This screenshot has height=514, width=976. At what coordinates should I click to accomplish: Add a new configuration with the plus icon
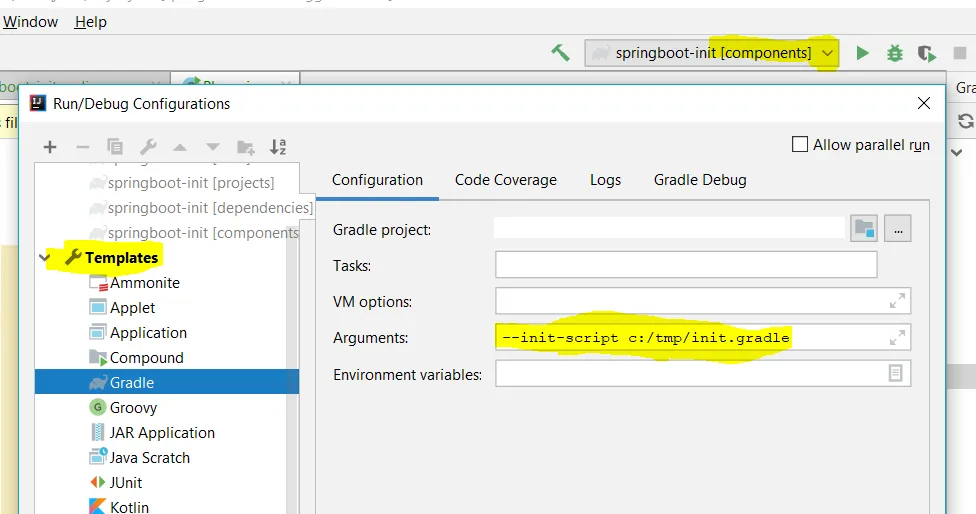(50, 147)
